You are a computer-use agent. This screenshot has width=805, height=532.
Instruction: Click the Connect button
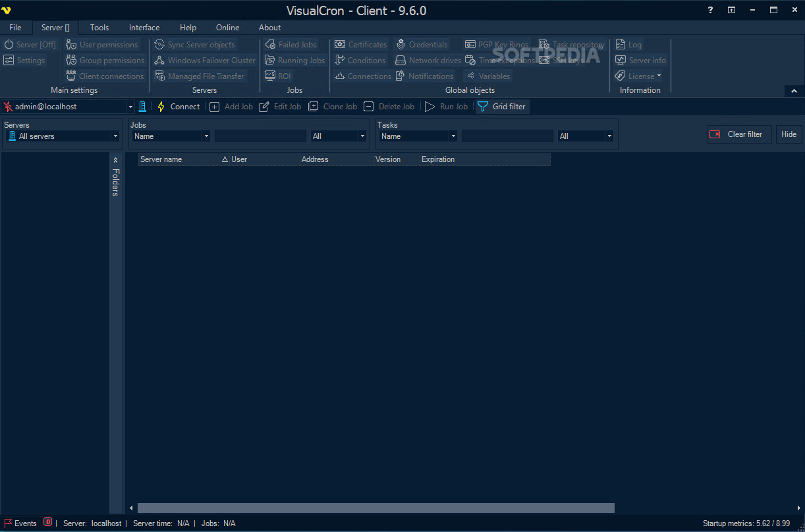pos(178,107)
